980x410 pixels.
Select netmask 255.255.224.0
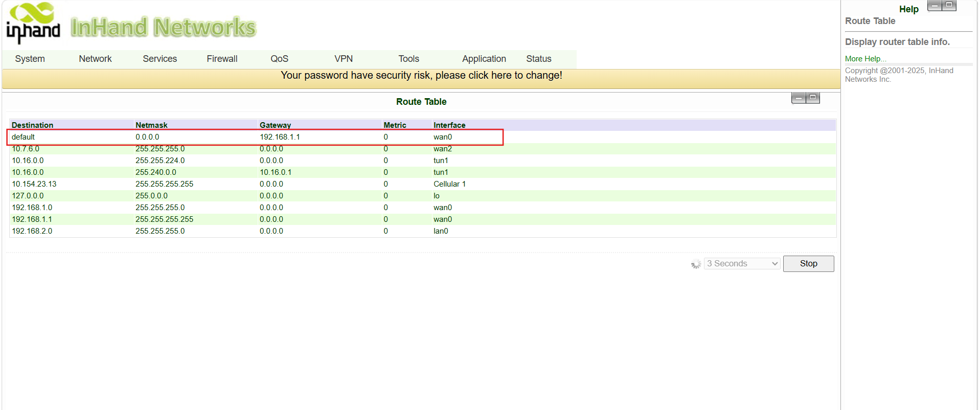(160, 161)
